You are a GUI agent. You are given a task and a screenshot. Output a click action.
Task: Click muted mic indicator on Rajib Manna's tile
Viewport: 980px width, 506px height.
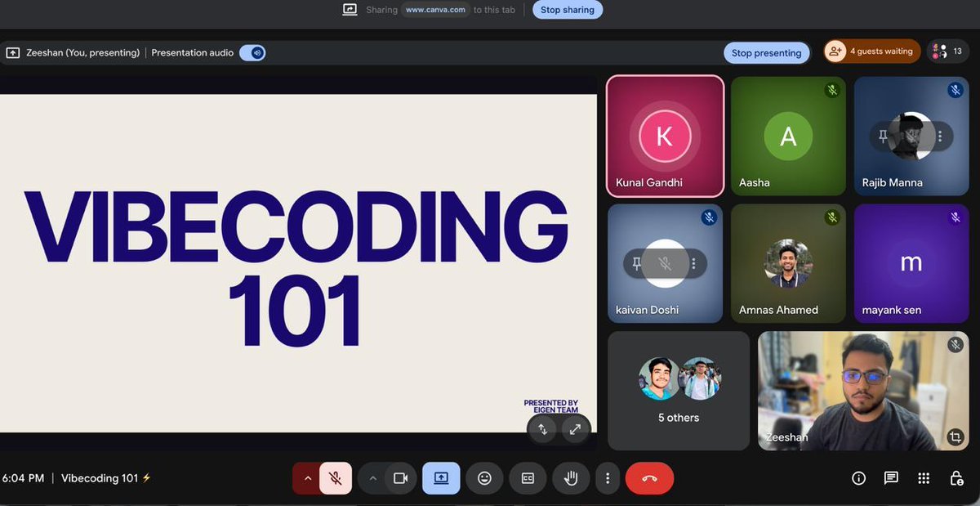pos(955,91)
